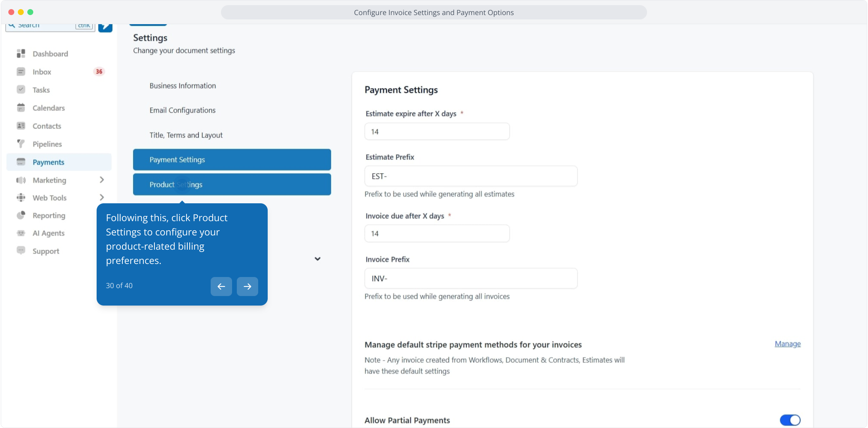Click the Calendars icon in sidebar

coord(21,108)
